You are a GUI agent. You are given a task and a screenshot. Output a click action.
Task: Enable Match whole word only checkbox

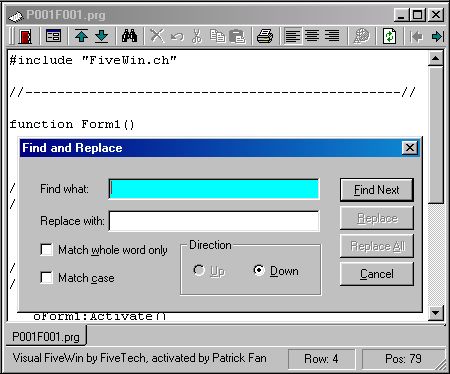(46, 250)
